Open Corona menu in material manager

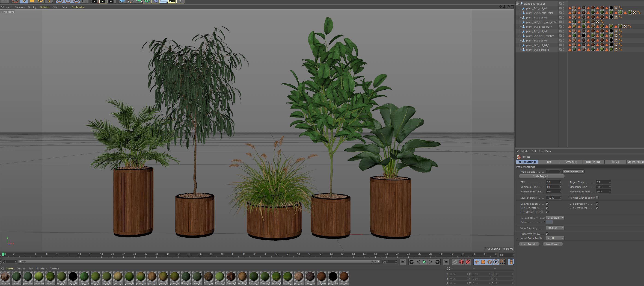(x=21, y=268)
